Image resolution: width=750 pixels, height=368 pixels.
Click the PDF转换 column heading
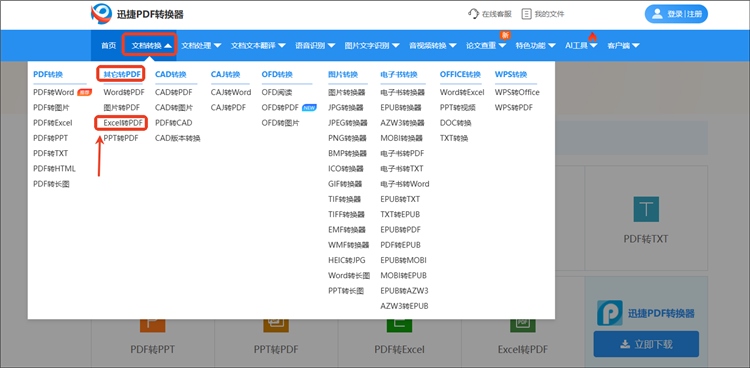(x=48, y=75)
